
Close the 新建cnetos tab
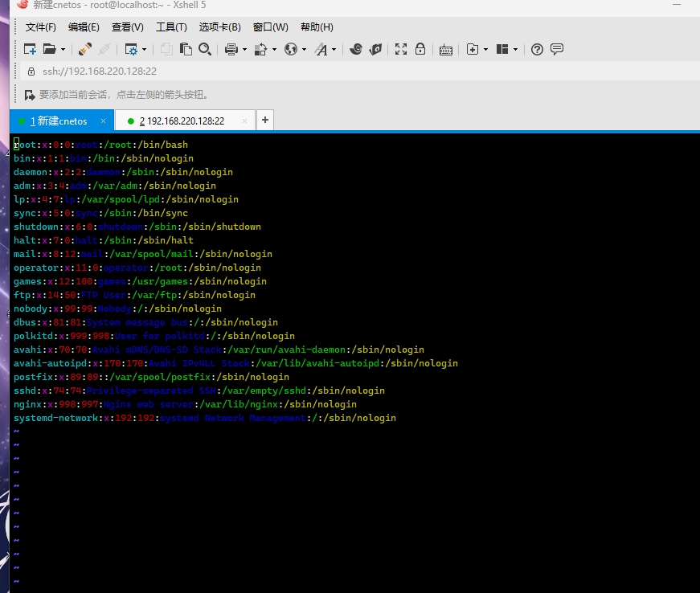coord(103,121)
